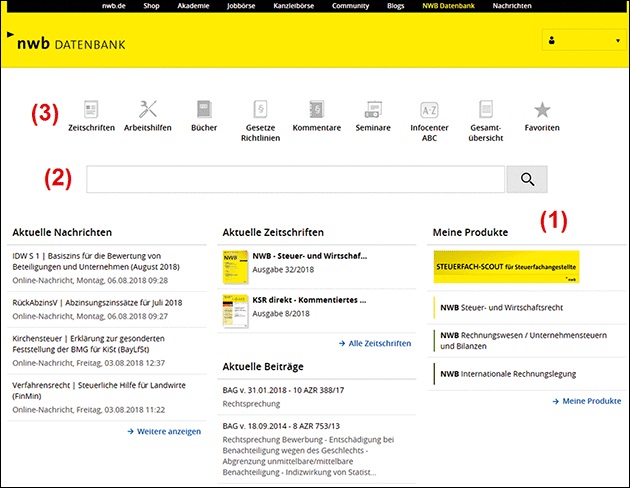630x488 pixels.
Task: Open the Akademie menu item
Action: pos(192,6)
